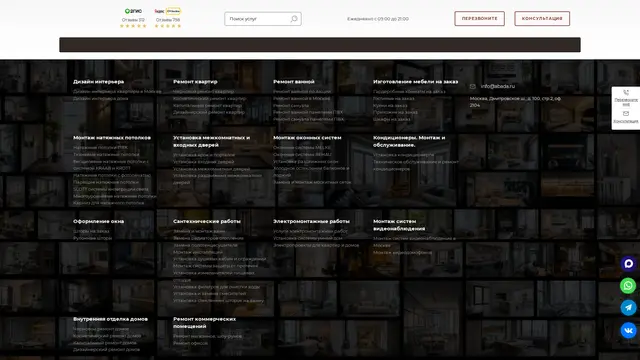Open 'Установка и замена смесителей' link
The height and width of the screenshot is (360, 640).
click(209, 293)
